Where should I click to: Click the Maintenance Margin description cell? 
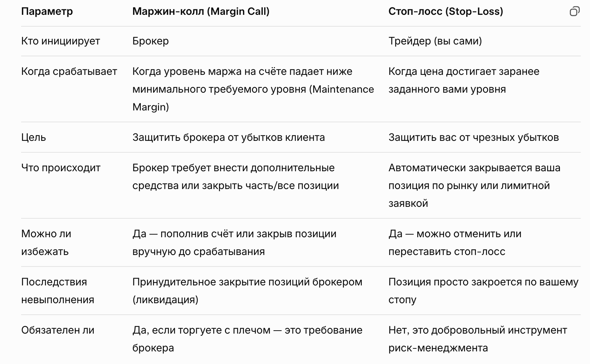pos(253,89)
